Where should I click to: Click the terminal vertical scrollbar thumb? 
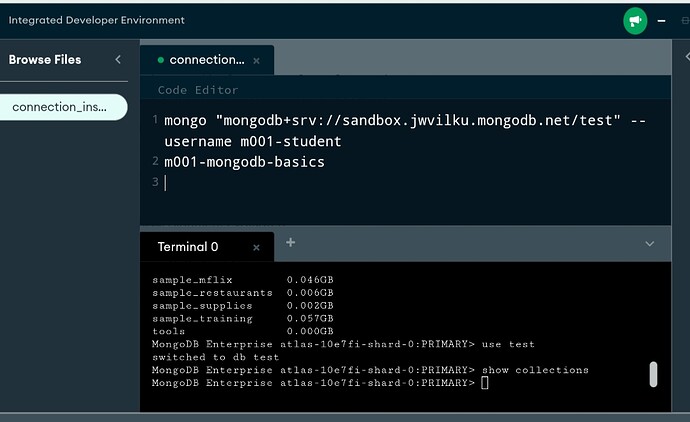pos(653,374)
